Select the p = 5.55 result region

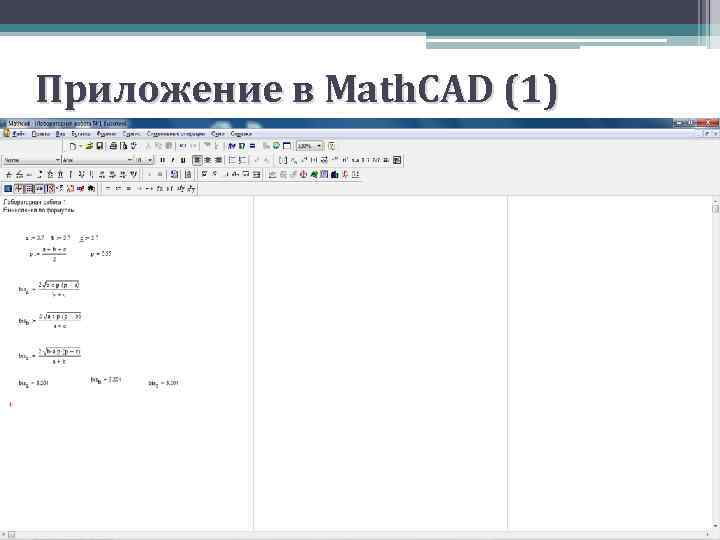point(101,253)
